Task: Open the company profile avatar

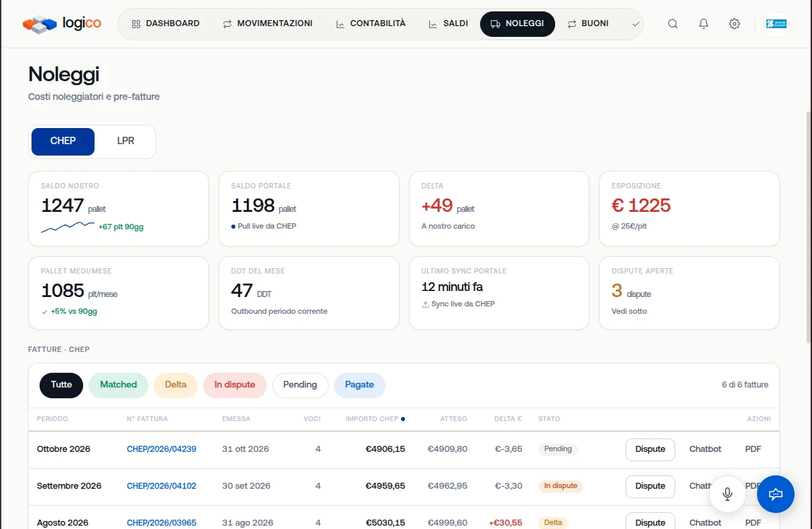Action: coord(776,23)
